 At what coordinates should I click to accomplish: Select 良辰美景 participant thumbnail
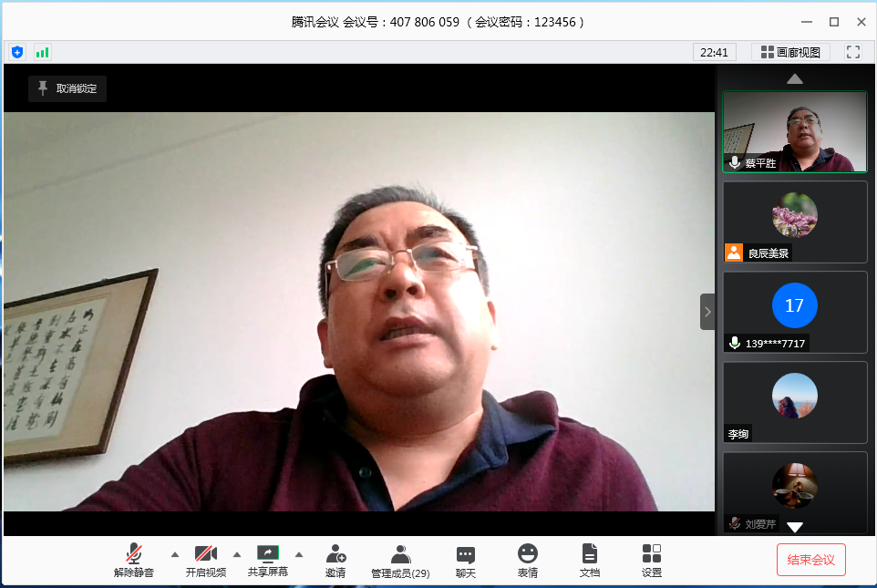pos(795,222)
